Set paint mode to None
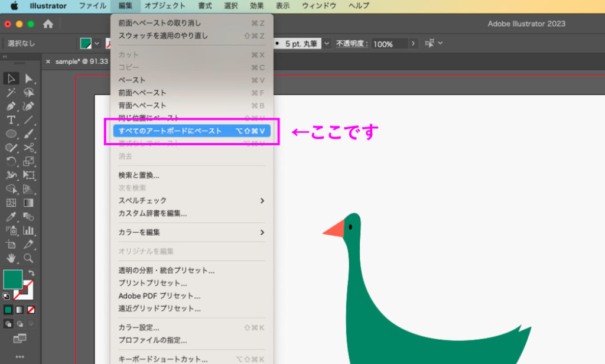 click(31, 310)
